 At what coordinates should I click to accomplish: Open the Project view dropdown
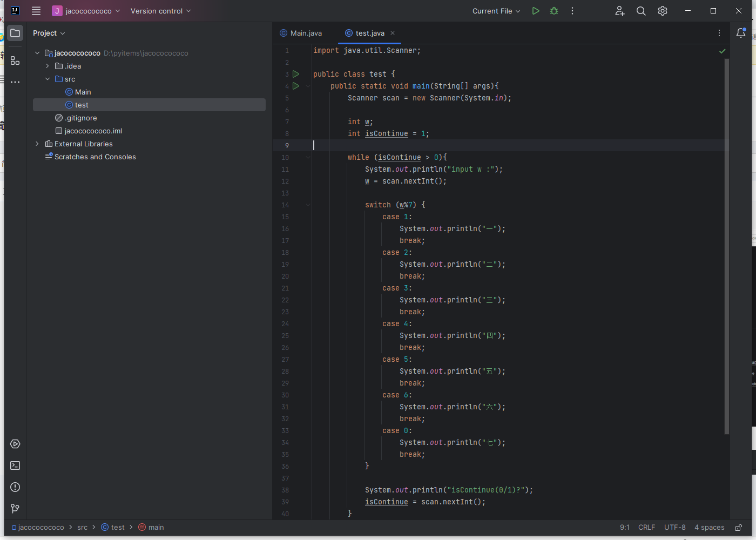click(x=49, y=33)
